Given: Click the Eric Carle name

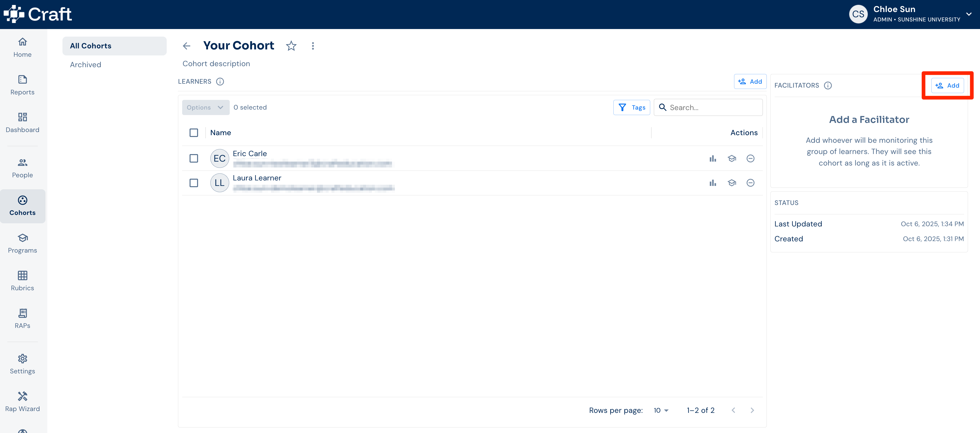Looking at the screenshot, I should (x=250, y=153).
